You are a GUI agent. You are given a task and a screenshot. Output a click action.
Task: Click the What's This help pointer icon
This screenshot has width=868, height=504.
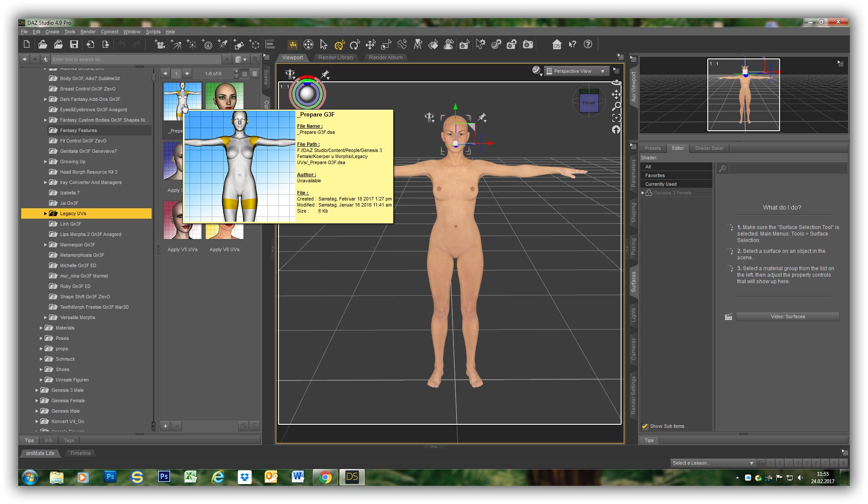(573, 44)
